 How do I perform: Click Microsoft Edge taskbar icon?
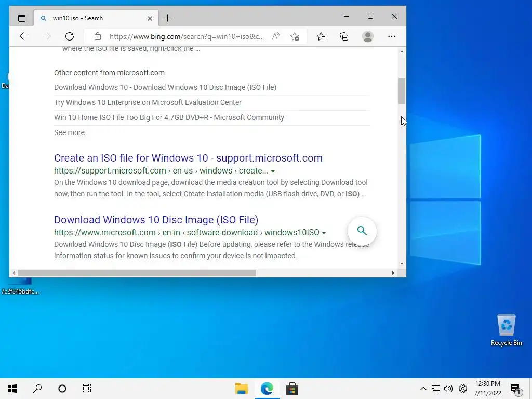pyautogui.click(x=267, y=389)
